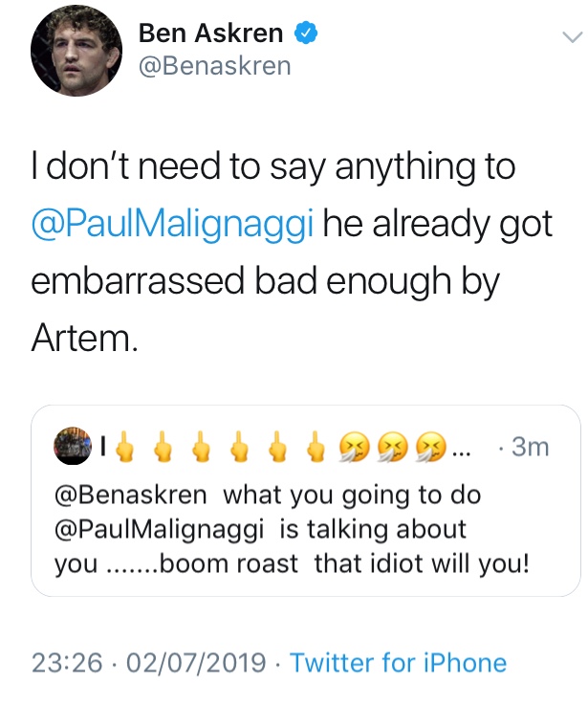Open the quoted tweet card
The image size is (588, 704).
tap(306, 500)
